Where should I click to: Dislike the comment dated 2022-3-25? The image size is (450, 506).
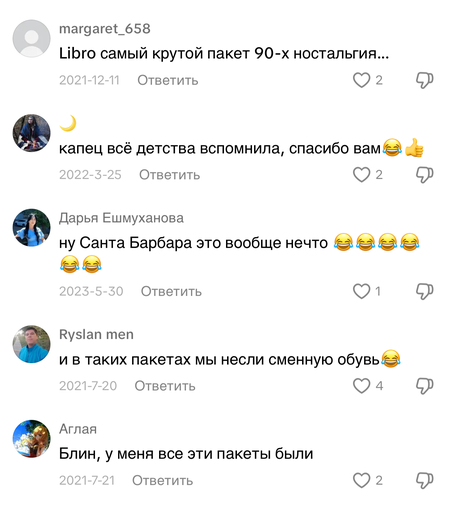(x=424, y=175)
